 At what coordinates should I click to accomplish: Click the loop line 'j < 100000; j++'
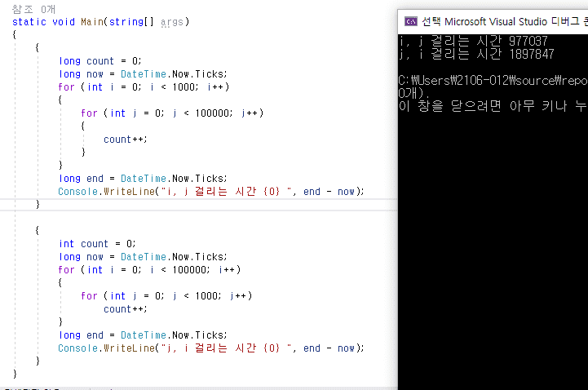tap(172, 113)
